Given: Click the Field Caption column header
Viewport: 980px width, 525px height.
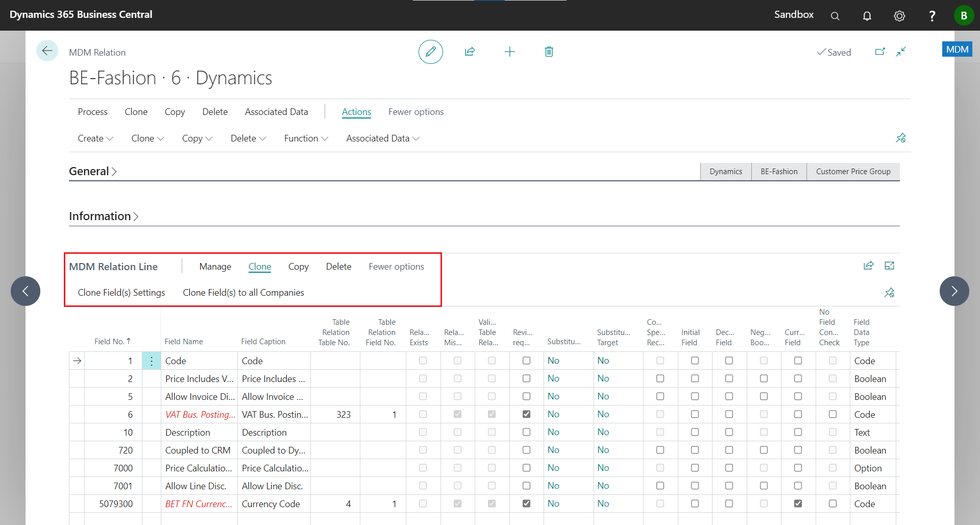Looking at the screenshot, I should pyautogui.click(x=263, y=342).
